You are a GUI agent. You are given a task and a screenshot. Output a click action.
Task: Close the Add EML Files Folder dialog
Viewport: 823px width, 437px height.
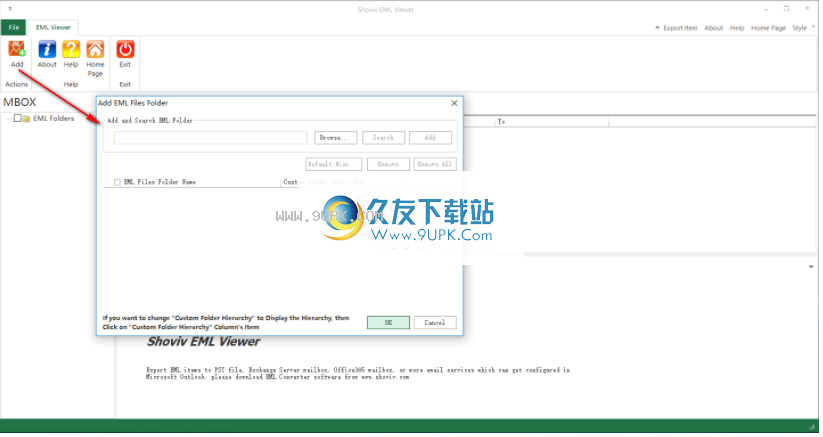(455, 103)
